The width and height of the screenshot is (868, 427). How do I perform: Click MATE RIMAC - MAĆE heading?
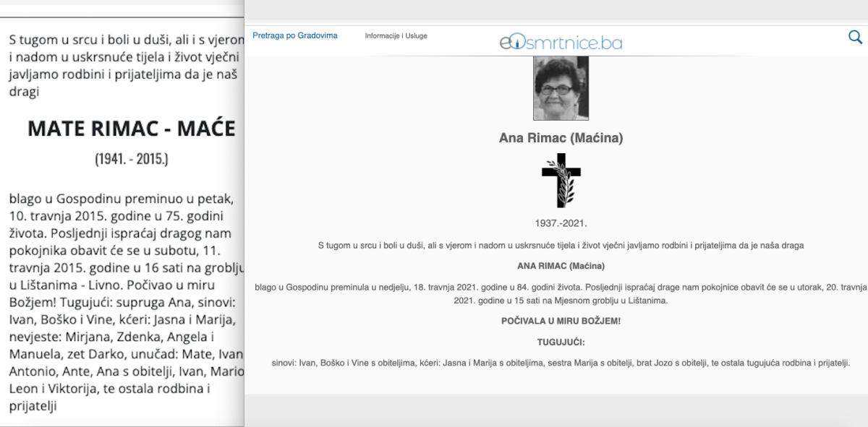131,129
